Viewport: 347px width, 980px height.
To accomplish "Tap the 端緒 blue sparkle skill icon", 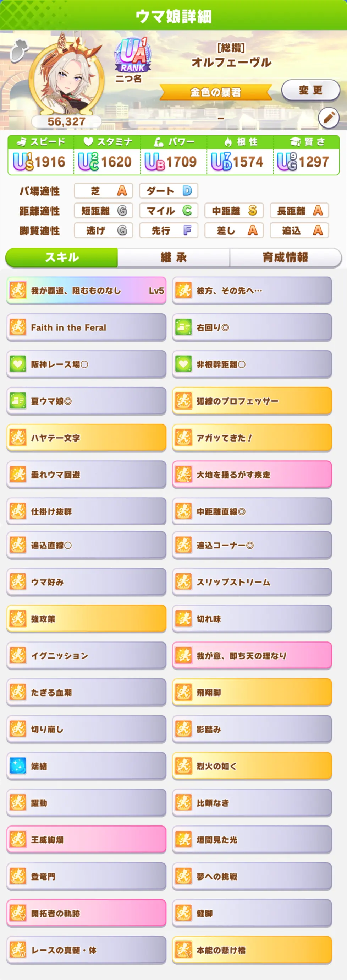I will click(x=17, y=765).
